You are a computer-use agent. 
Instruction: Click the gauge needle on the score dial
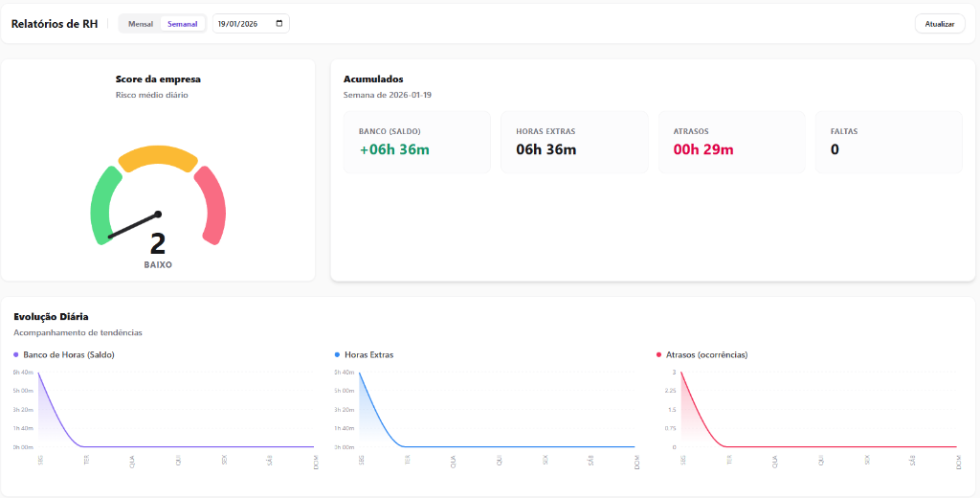pyautogui.click(x=134, y=225)
